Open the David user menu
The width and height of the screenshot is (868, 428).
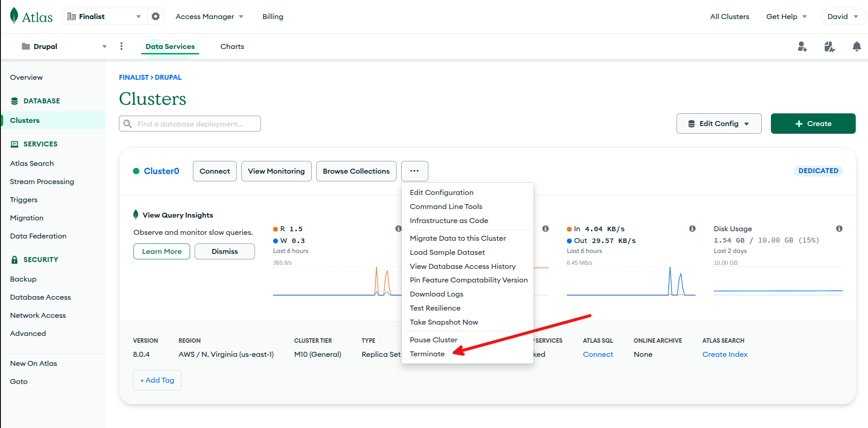pyautogui.click(x=843, y=16)
